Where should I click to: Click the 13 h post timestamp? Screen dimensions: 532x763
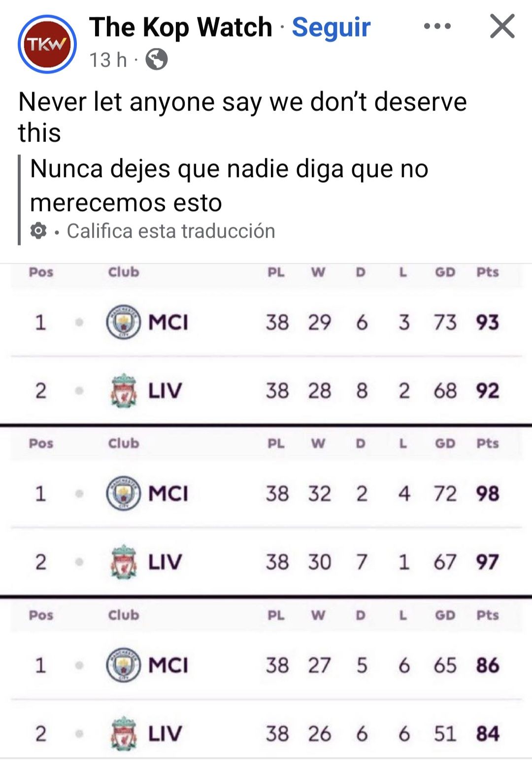tap(108, 60)
